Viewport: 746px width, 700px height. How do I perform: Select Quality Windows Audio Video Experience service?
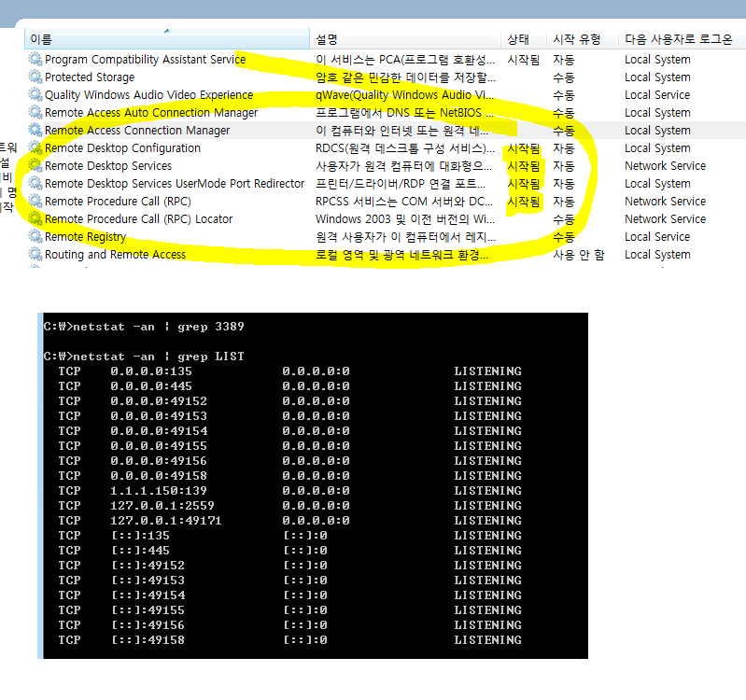pyautogui.click(x=148, y=94)
